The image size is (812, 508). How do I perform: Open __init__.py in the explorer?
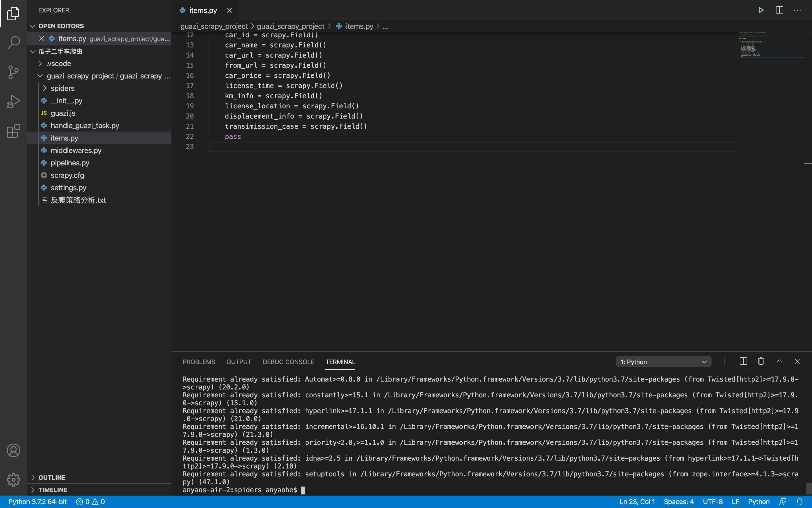pyautogui.click(x=99, y=101)
